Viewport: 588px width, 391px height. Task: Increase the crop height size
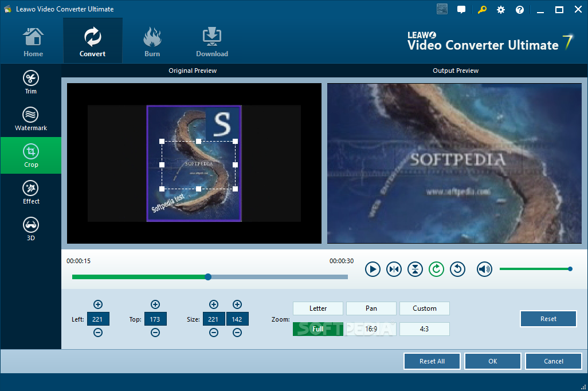237,304
